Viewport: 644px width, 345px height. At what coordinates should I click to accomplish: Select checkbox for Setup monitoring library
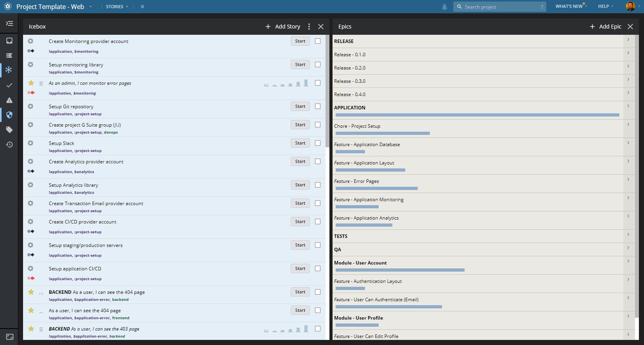318,64
